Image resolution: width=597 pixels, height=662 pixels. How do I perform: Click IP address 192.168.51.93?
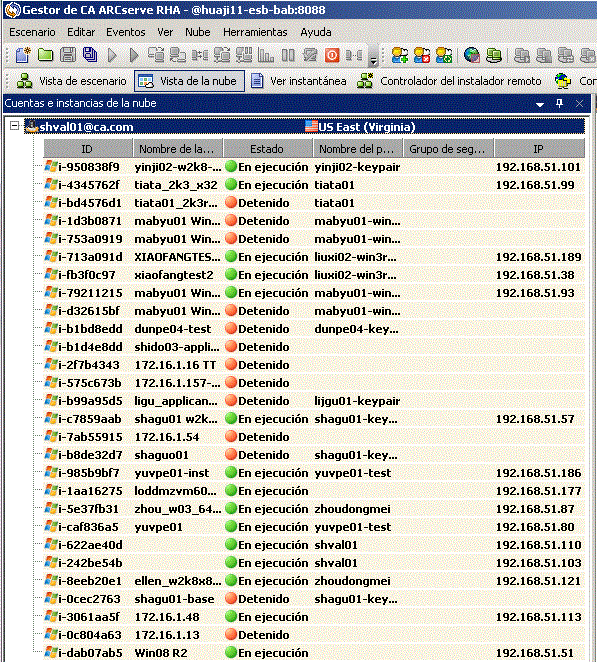click(x=535, y=293)
